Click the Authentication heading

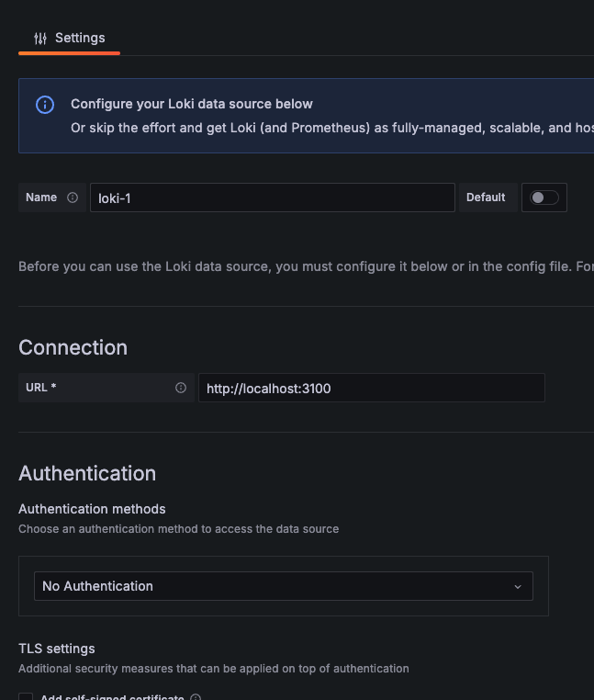tap(87, 473)
